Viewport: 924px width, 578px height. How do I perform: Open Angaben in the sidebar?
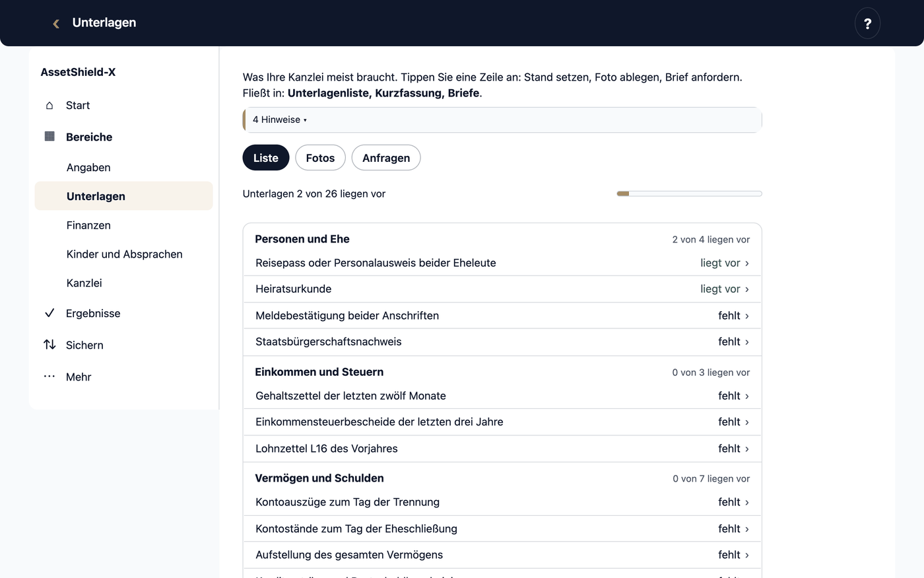tap(123, 168)
